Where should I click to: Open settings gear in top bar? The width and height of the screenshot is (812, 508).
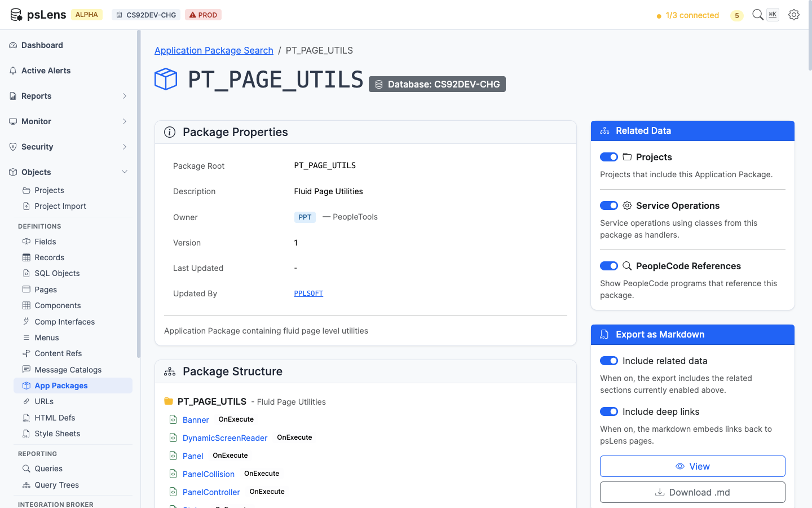coord(794,15)
